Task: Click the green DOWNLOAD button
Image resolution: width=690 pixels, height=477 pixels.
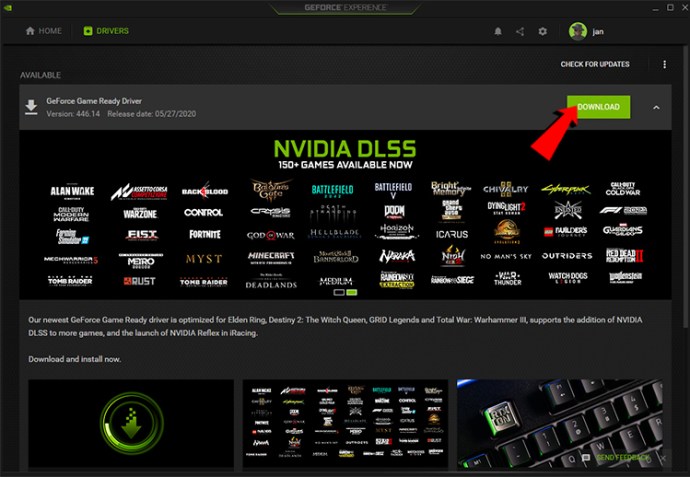Action: pyautogui.click(x=598, y=107)
